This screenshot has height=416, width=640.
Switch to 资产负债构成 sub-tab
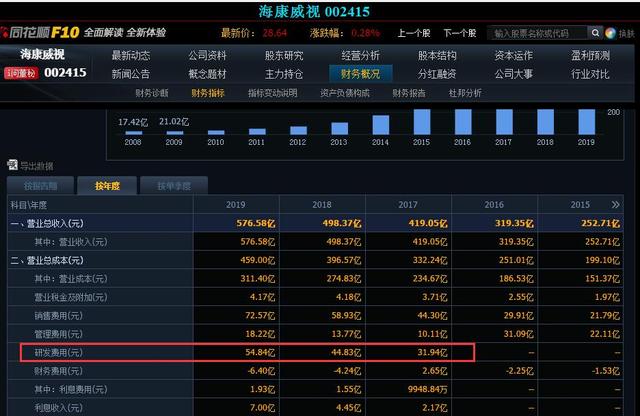tap(345, 93)
